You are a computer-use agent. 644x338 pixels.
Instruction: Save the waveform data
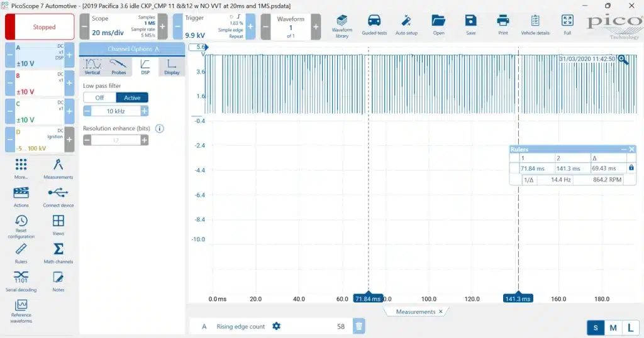tap(470, 25)
